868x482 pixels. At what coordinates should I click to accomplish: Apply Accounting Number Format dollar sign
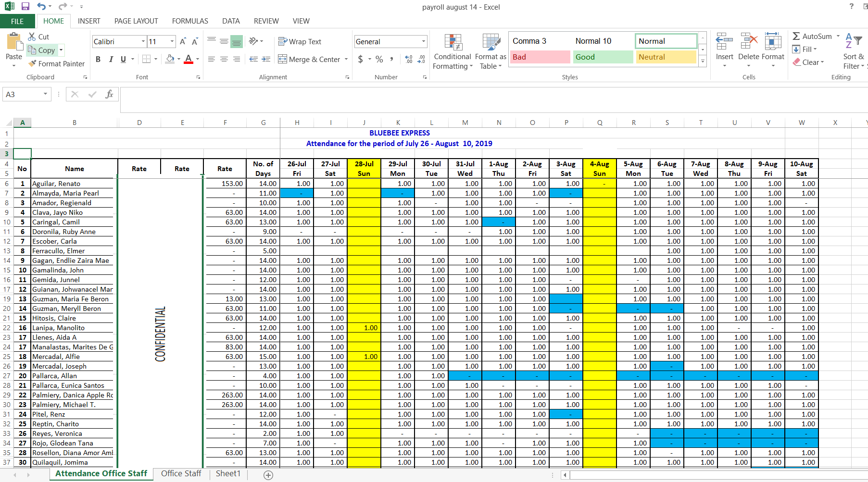coord(361,59)
